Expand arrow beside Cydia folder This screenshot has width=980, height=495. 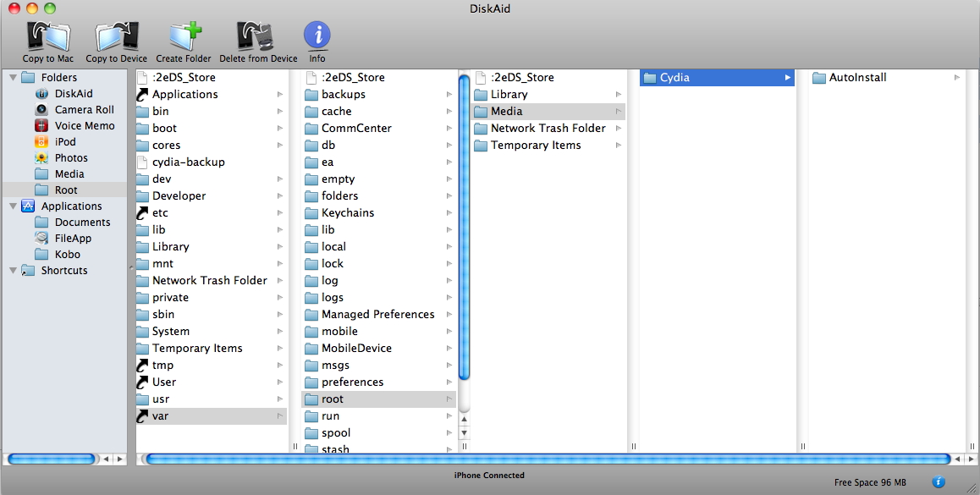tap(788, 78)
